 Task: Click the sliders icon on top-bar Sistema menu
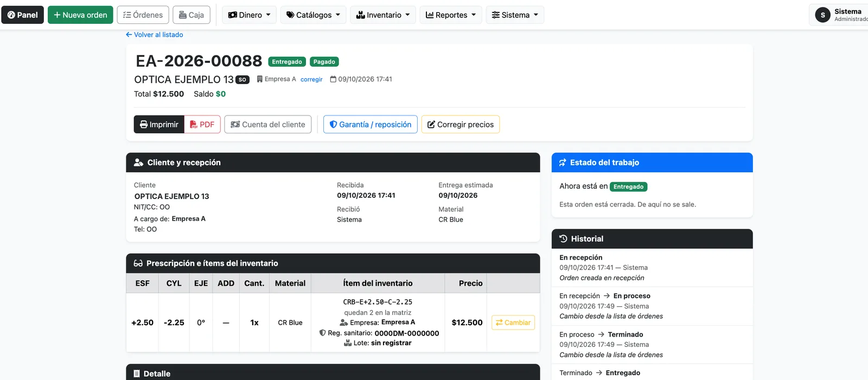click(x=496, y=15)
